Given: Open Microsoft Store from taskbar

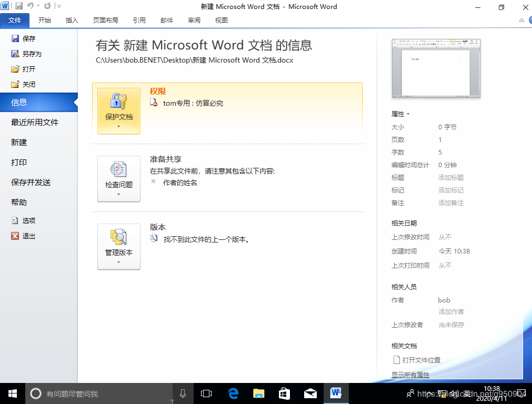Looking at the screenshot, I should tap(284, 393).
